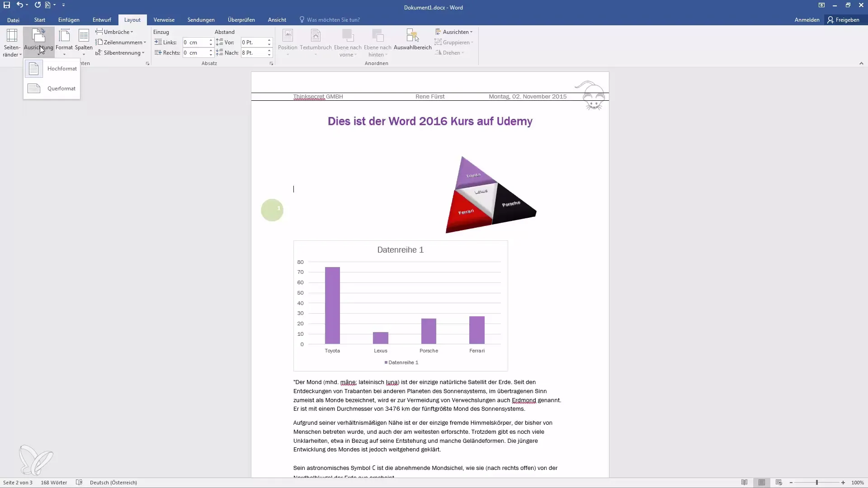868x488 pixels.
Task: Decrease the Nach spacing with down arrow
Action: [x=269, y=55]
